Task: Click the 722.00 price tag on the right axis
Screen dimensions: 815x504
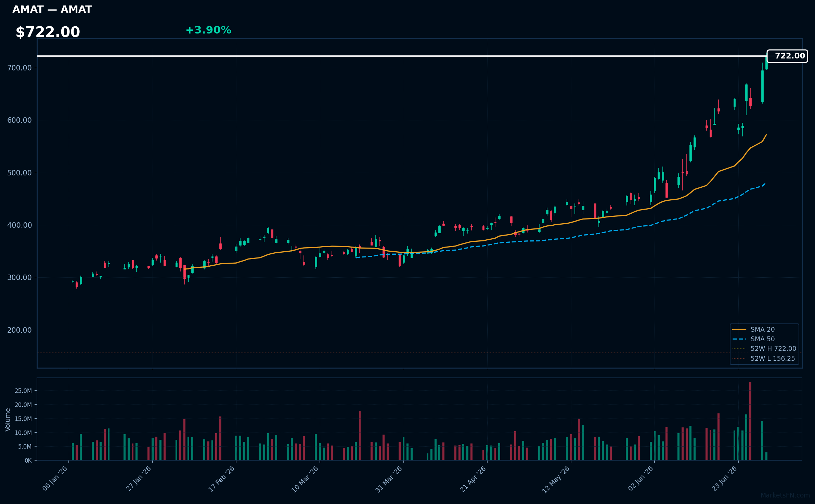Action: [787, 56]
